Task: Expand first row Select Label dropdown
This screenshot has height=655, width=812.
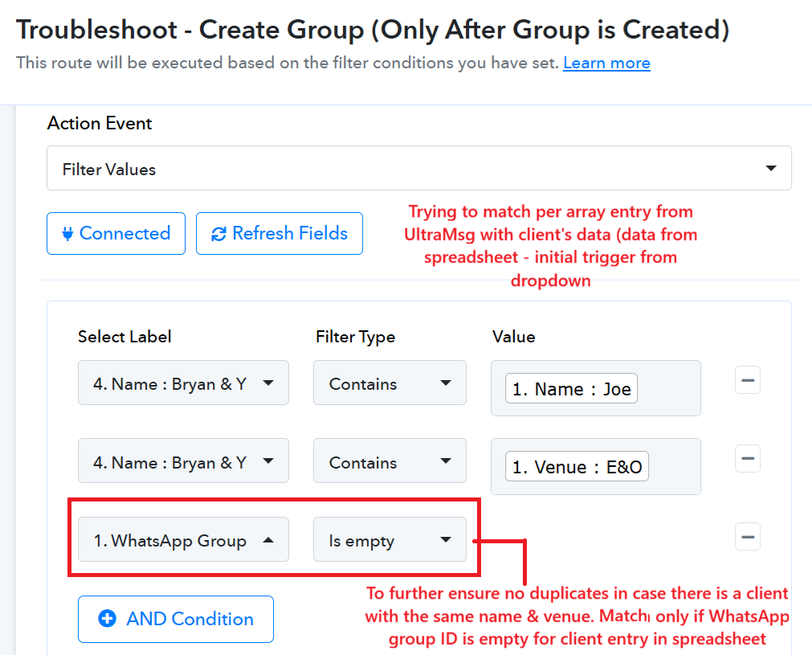Action: point(183,383)
